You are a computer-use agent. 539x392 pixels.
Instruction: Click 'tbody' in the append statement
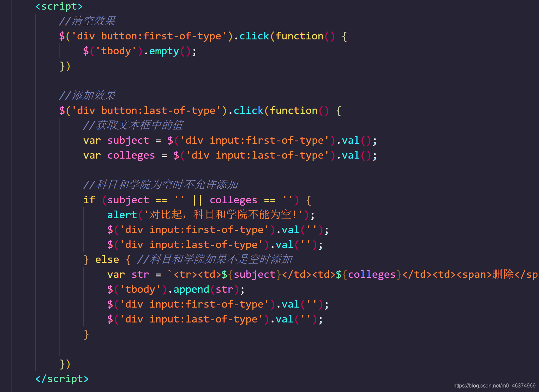click(x=140, y=289)
